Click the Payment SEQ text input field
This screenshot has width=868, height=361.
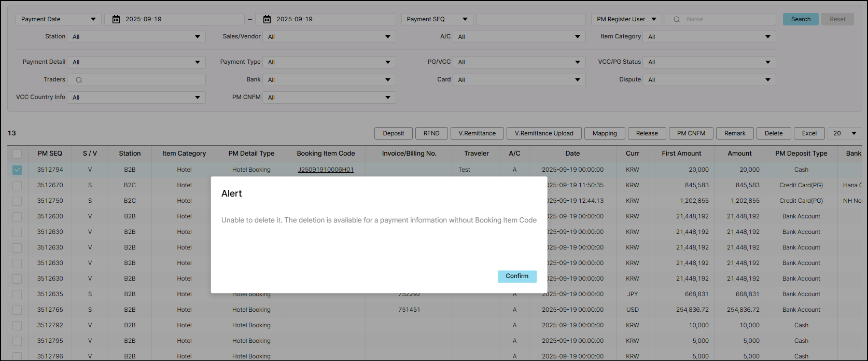click(x=530, y=19)
